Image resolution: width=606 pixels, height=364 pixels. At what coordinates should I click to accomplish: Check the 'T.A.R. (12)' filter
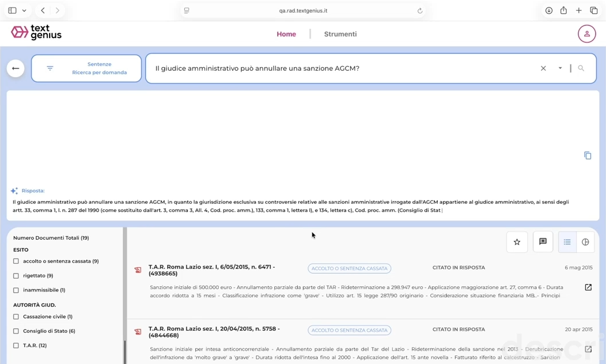(x=16, y=346)
